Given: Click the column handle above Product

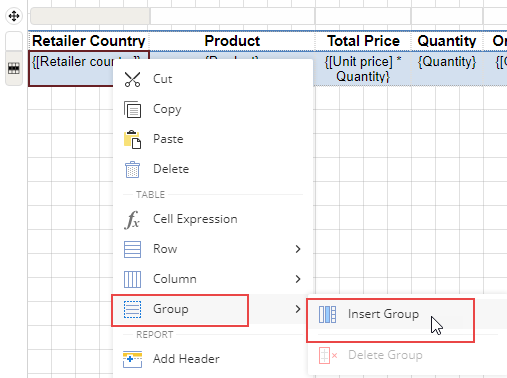Looking at the screenshot, I should (x=232, y=16).
